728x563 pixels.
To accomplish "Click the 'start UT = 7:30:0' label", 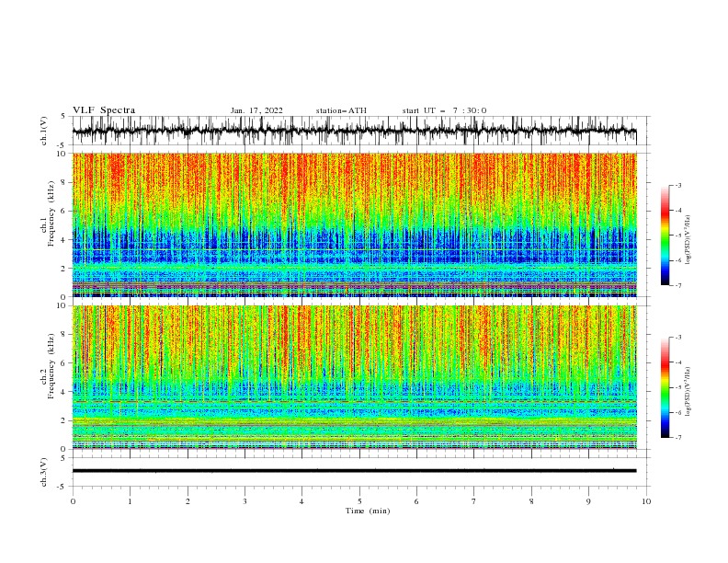I will [x=444, y=110].
